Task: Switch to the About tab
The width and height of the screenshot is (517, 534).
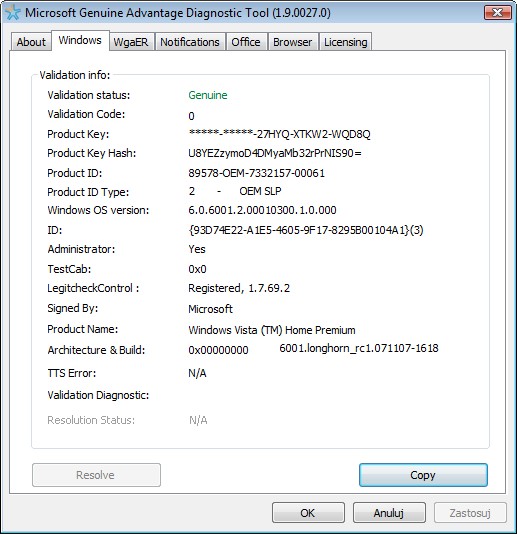Action: tap(31, 42)
